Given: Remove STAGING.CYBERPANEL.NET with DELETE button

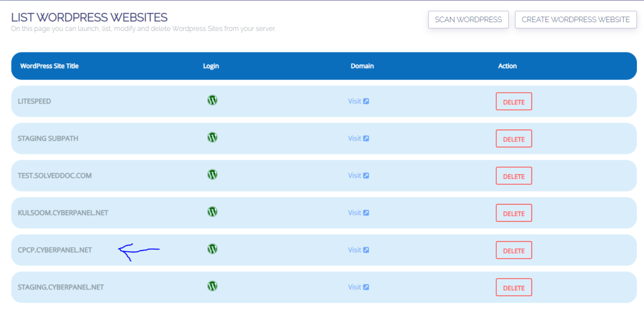Looking at the screenshot, I should pos(513,287).
